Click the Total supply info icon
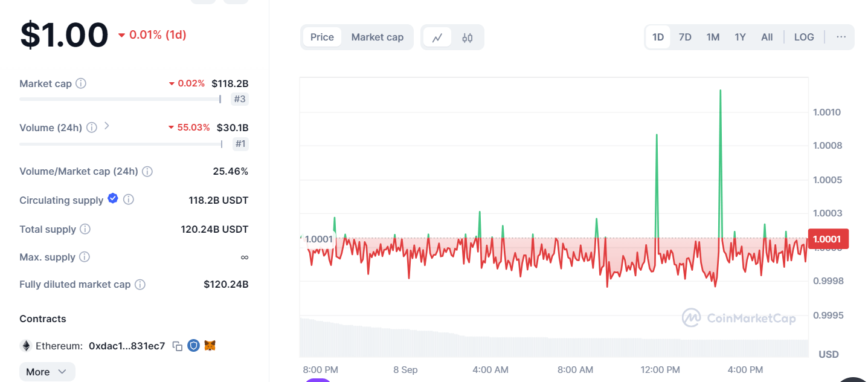868x382 pixels. 85,229
